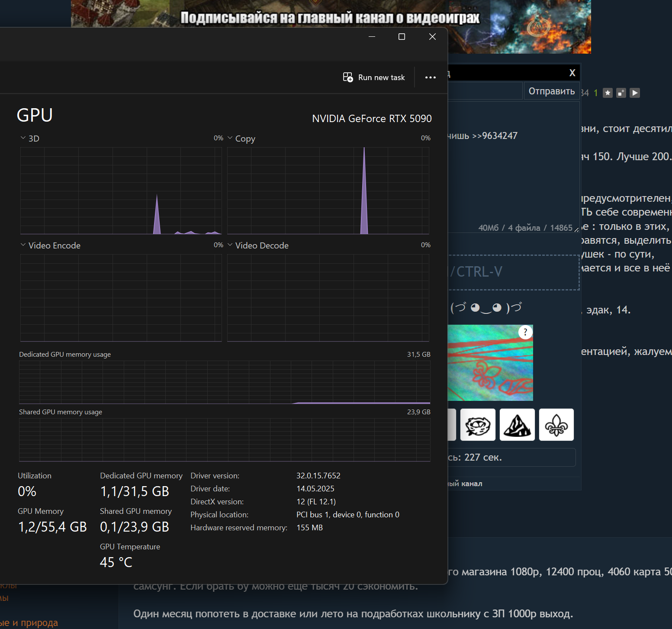Click the captcha question mark help icon
This screenshot has width=672, height=629.
[x=525, y=332]
